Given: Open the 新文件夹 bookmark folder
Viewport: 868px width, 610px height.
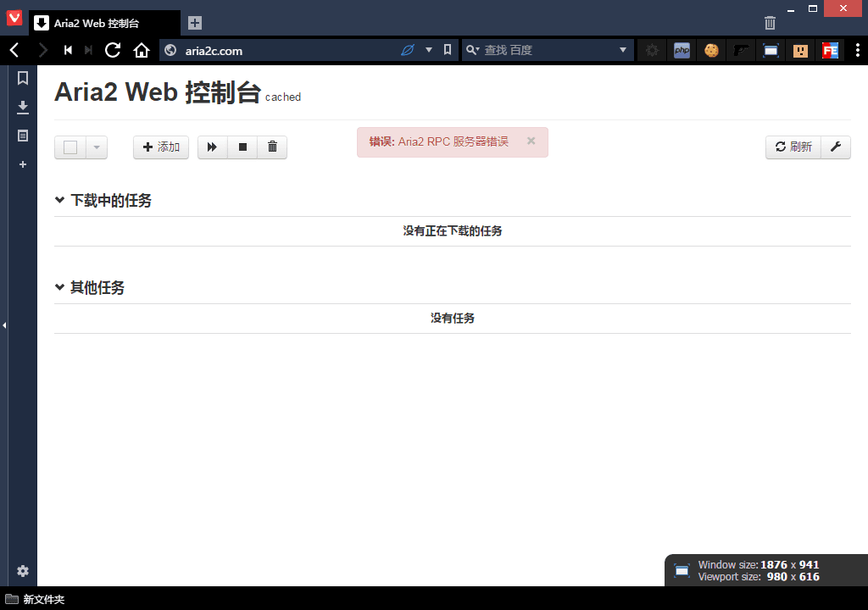Looking at the screenshot, I should pyautogui.click(x=35, y=600).
